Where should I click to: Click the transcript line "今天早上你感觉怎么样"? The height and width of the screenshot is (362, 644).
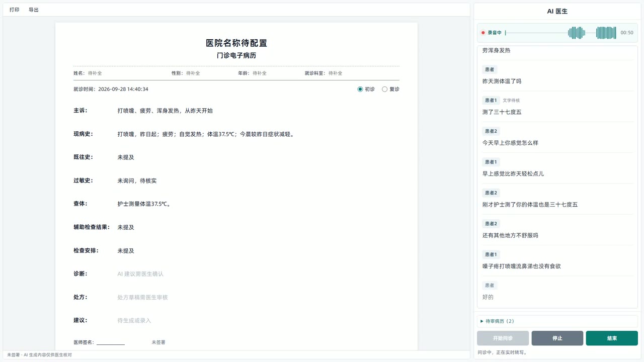pos(510,143)
